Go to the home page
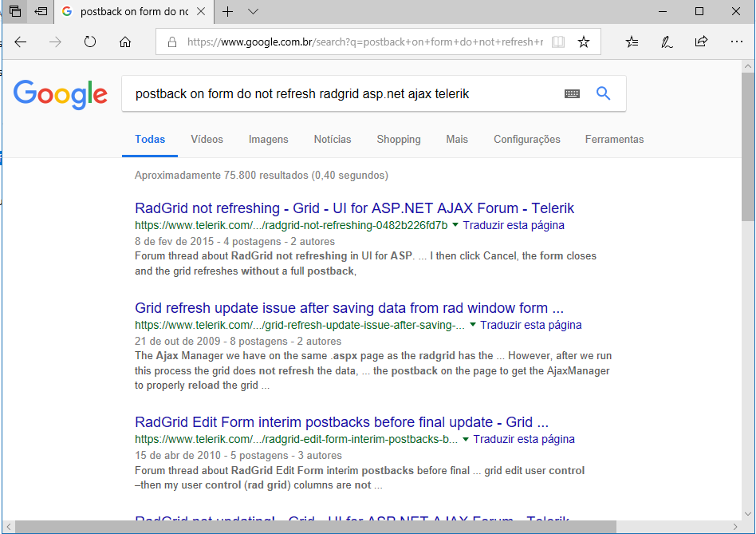Screen dimensions: 756x534 125,42
